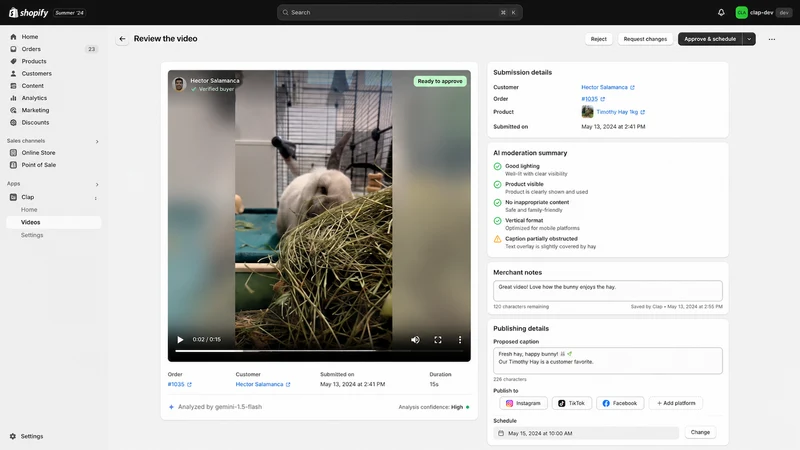
Task: Click the Analyzed by gemini sparkle icon
Action: click(x=171, y=407)
